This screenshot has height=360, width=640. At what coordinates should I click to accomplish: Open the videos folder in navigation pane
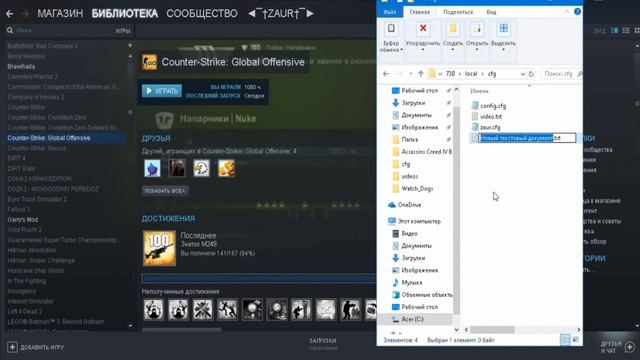tap(409, 176)
